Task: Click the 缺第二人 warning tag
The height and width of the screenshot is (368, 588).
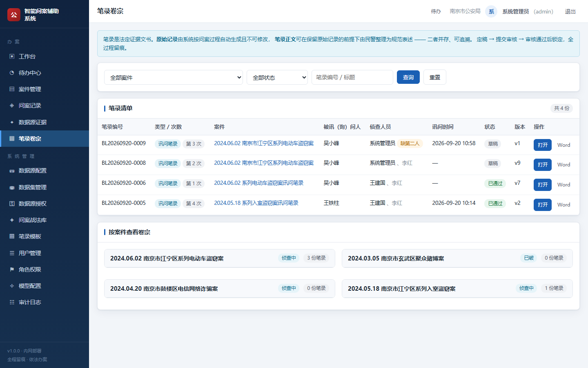Action: pos(410,144)
